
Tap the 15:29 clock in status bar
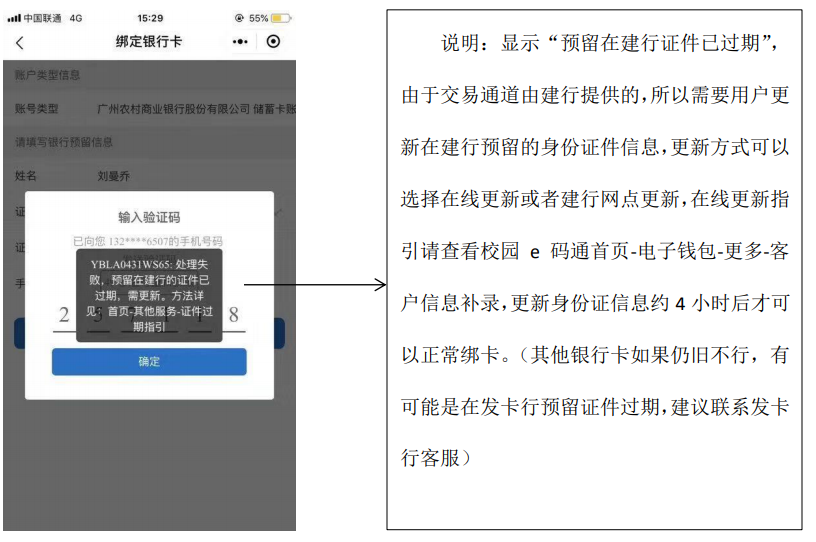(150, 18)
